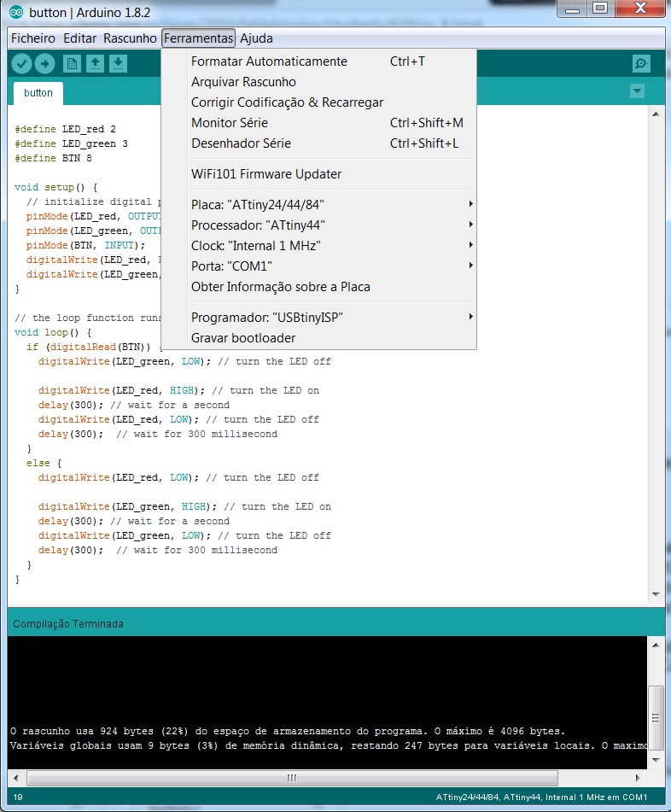Click the board info 'ATtiny24/44/84, ATtiny44' status text
Image resolution: width=671 pixels, height=812 pixels.
[x=541, y=797]
